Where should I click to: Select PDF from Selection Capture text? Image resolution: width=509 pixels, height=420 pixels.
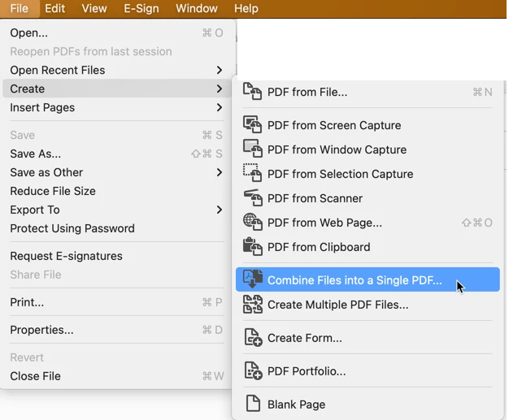340,174
